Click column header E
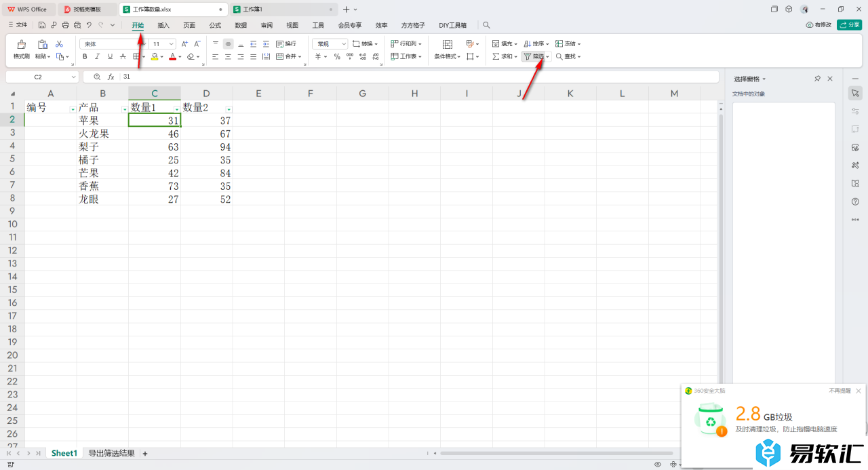Screen dimensions: 868x470 [x=258, y=94]
